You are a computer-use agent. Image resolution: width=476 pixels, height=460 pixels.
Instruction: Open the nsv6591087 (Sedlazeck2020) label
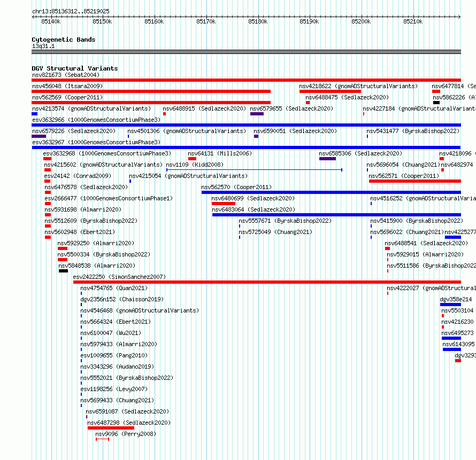coord(127,411)
